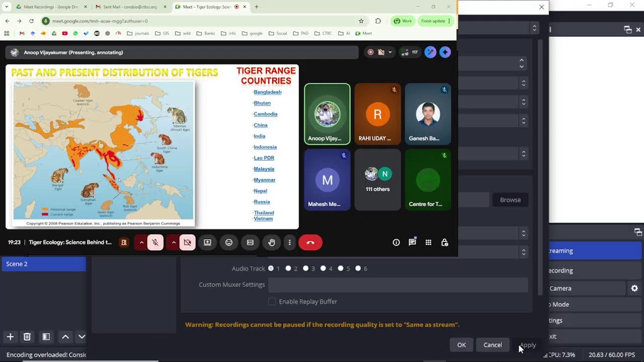Image resolution: width=644 pixels, height=362 pixels.
Task: Select Audio Track 5
Action: [341, 268]
